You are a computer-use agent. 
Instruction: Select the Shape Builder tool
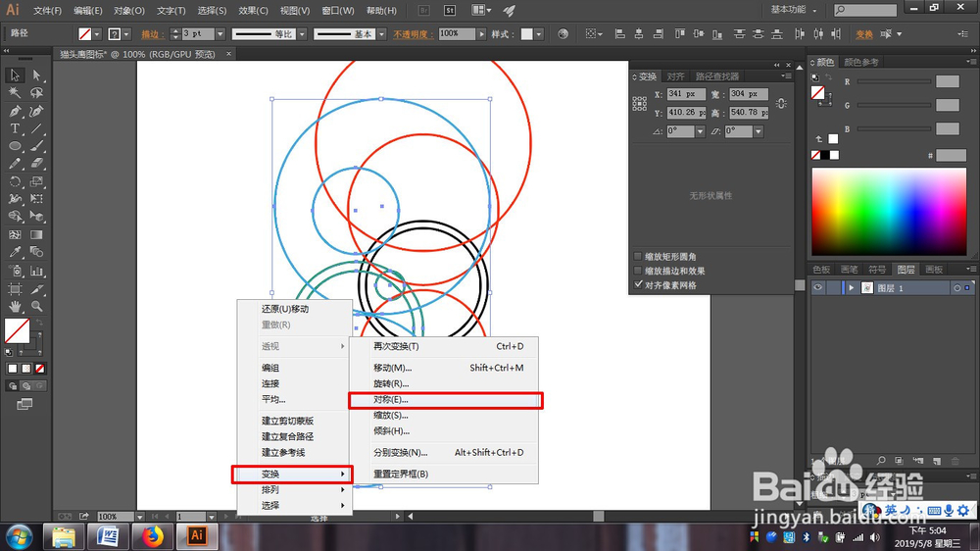click(x=15, y=217)
